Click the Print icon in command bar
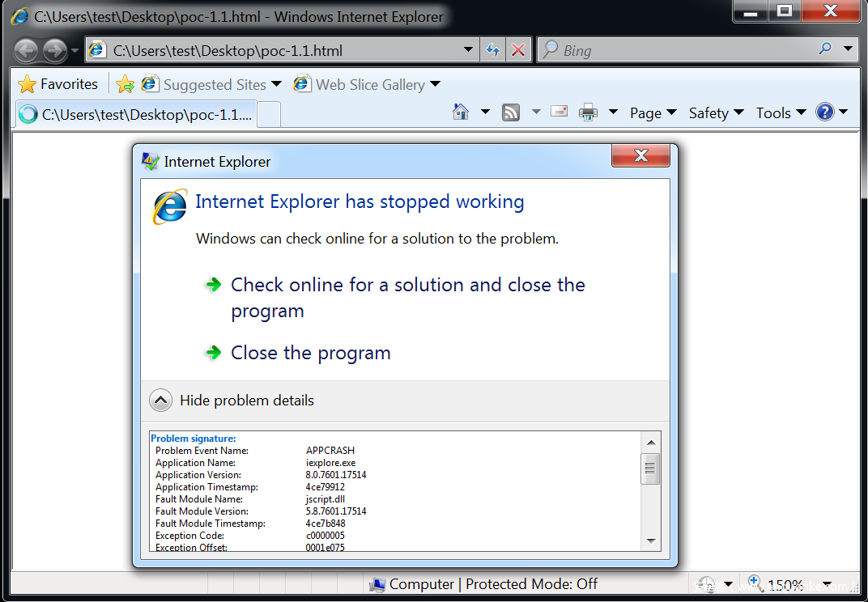Viewport: 868px width, 602px height. pyautogui.click(x=588, y=112)
